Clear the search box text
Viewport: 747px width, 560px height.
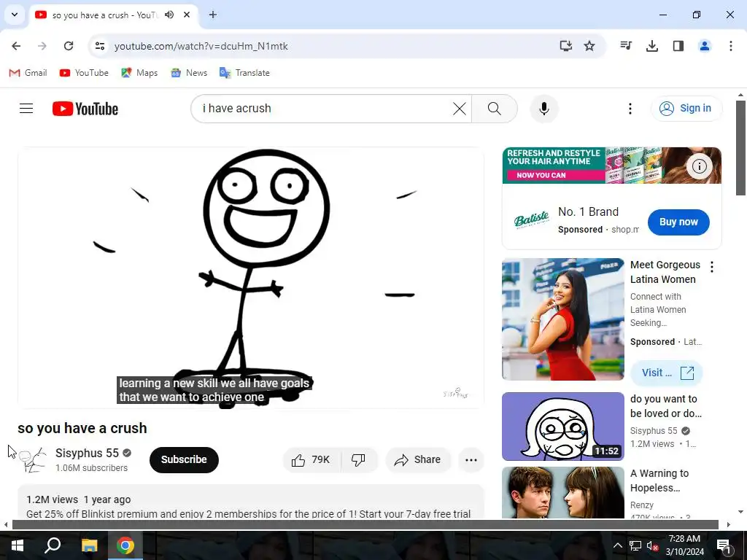(460, 109)
